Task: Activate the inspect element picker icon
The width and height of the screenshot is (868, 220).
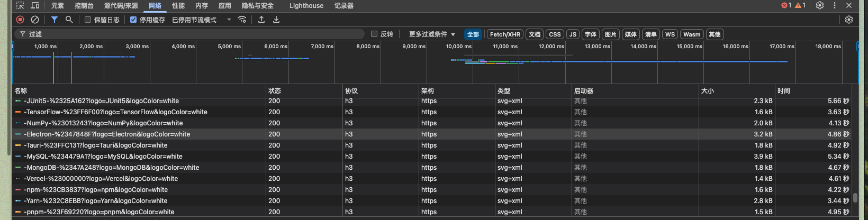Action: pos(20,5)
